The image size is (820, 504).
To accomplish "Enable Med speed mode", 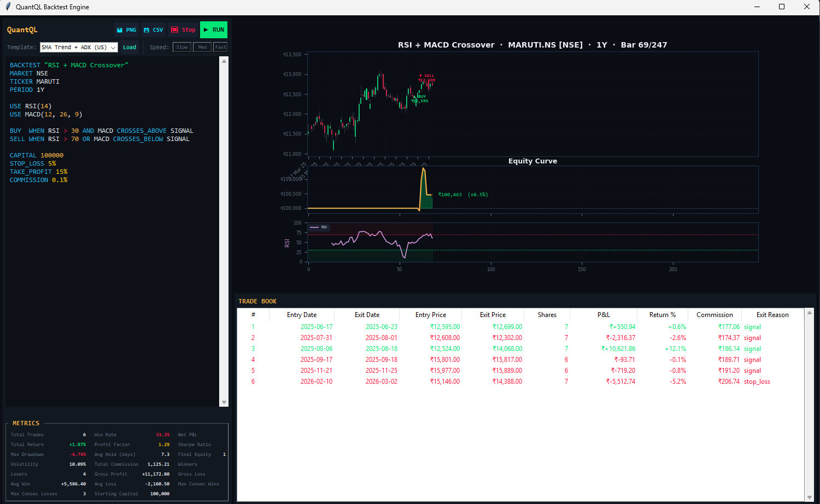I will [202, 47].
